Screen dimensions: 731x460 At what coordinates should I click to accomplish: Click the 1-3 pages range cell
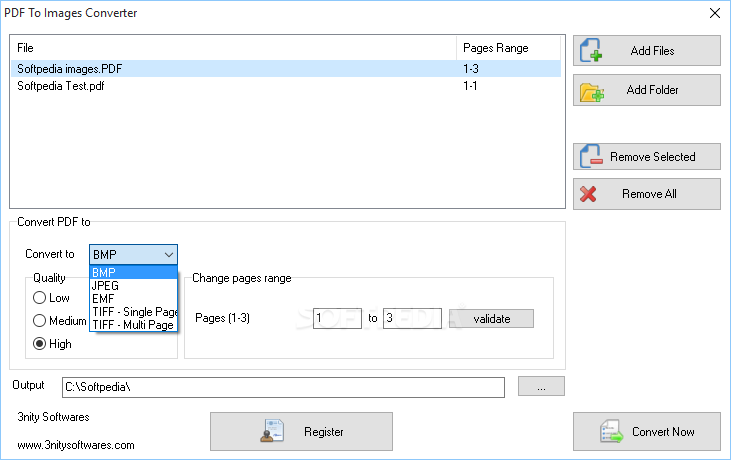(471, 69)
